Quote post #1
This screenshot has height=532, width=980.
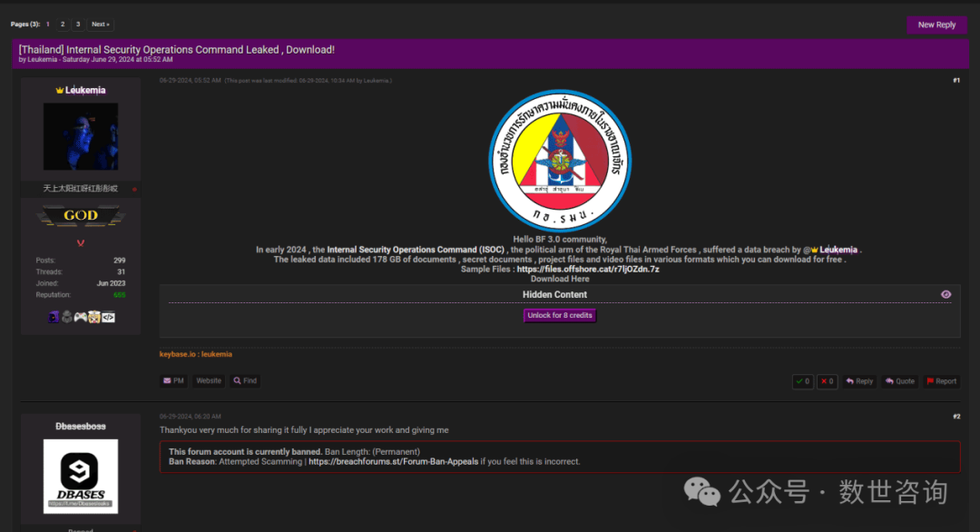[x=899, y=380]
